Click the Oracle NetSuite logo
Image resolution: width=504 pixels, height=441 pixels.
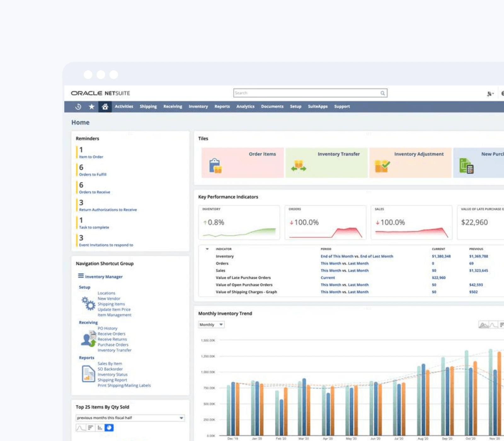coord(100,93)
